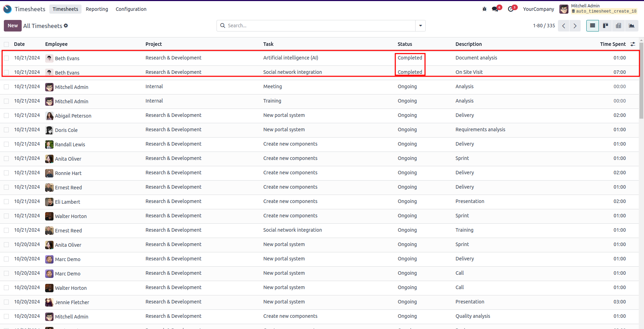Switch to Graph view
This screenshot has width=644, height=329.
pos(631,26)
